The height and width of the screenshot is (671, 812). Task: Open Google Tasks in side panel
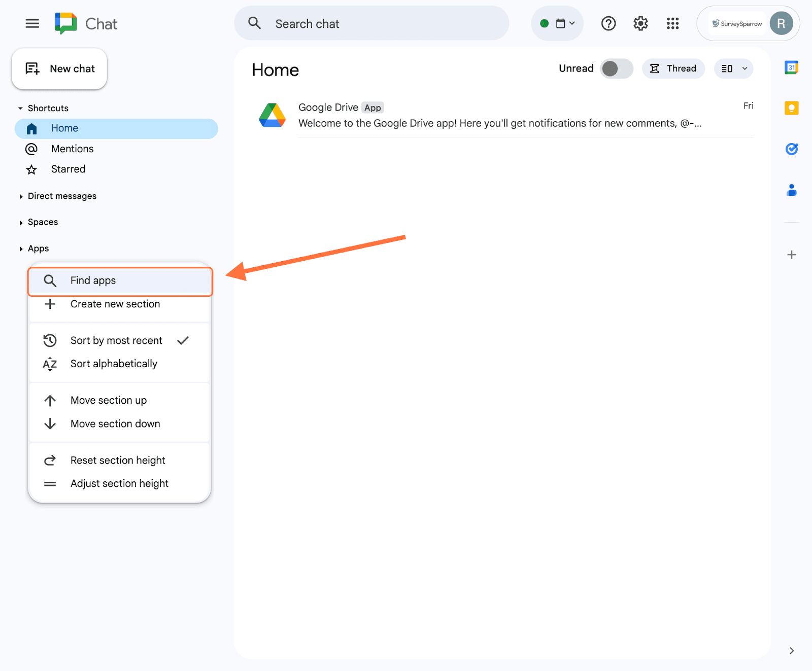coord(791,149)
